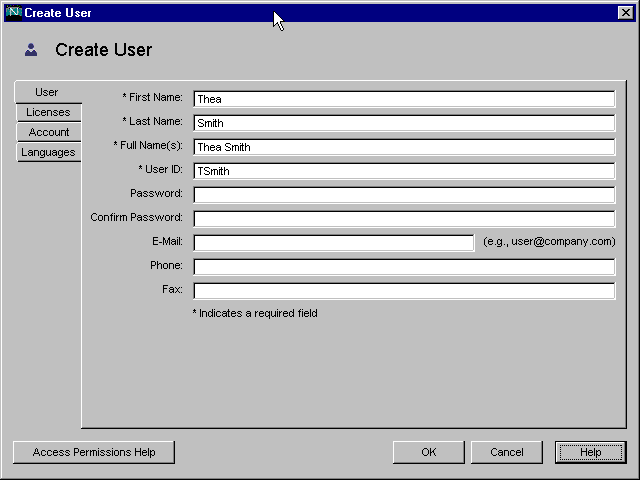Select the Full Name(s) input field
This screenshot has height=480, width=640.
point(404,147)
